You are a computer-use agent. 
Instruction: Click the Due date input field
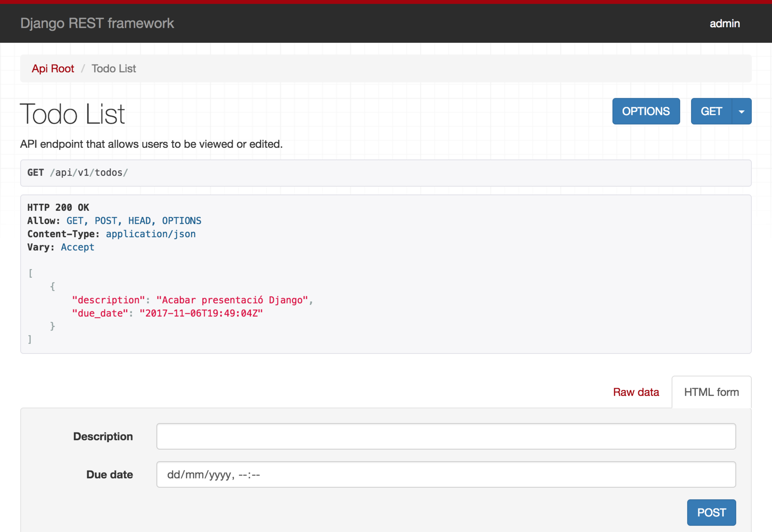[446, 474]
